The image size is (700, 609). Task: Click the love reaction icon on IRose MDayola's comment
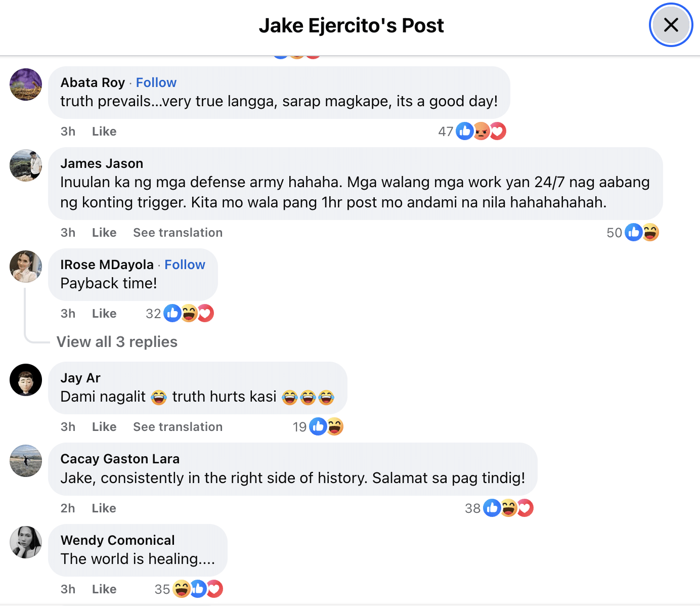205,313
